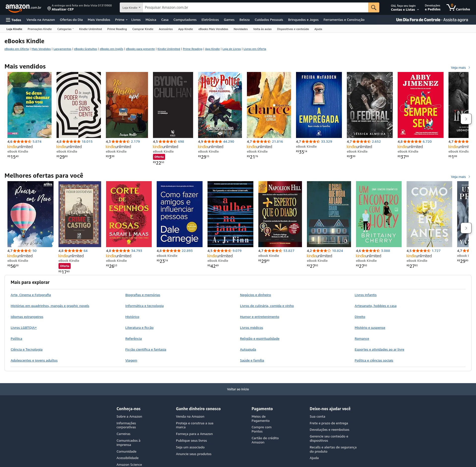The width and height of the screenshot is (476, 467).
Task: Open Mais Vendidos in nav bar
Action: pyautogui.click(x=99, y=20)
